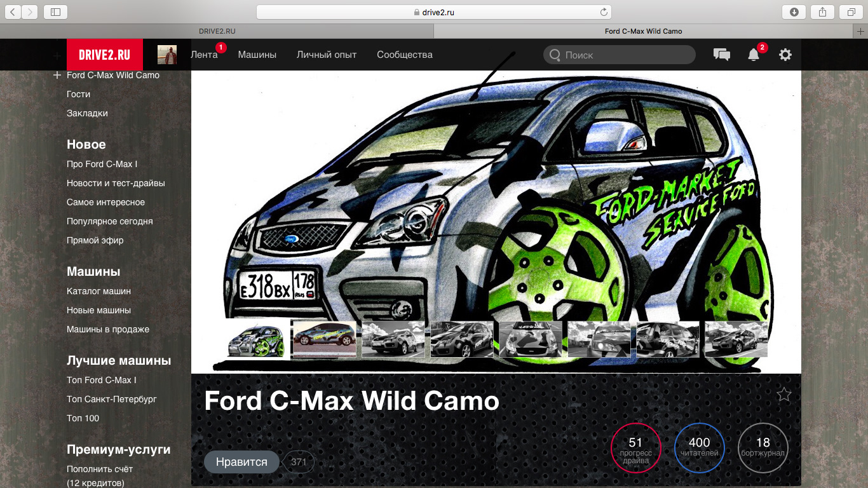Open Топ 100 link
The width and height of the screenshot is (868, 488).
click(x=83, y=418)
